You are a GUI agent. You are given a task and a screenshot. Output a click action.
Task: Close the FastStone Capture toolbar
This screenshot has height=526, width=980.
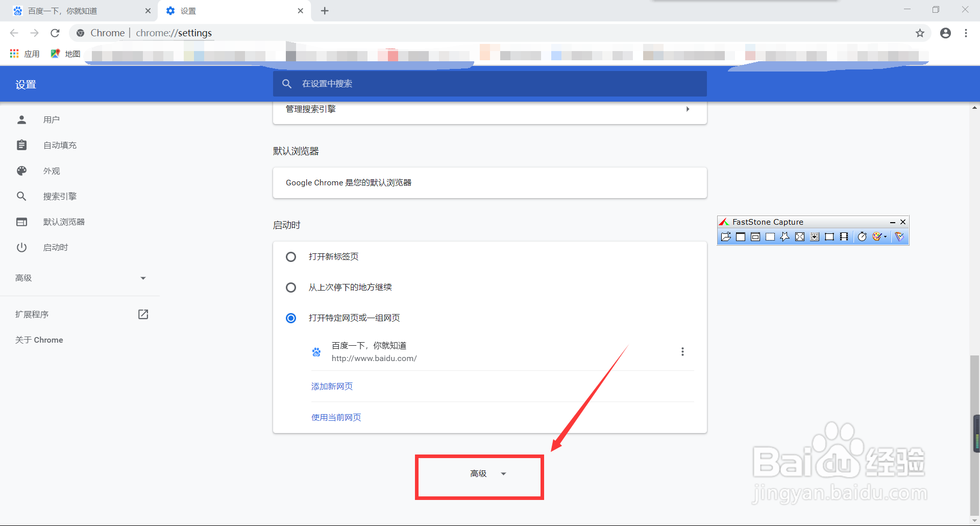(x=903, y=222)
